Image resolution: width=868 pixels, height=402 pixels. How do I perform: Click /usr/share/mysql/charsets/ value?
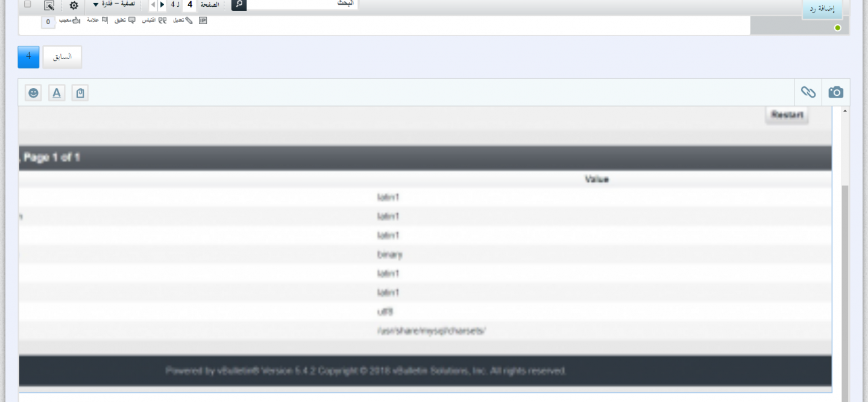431,331
